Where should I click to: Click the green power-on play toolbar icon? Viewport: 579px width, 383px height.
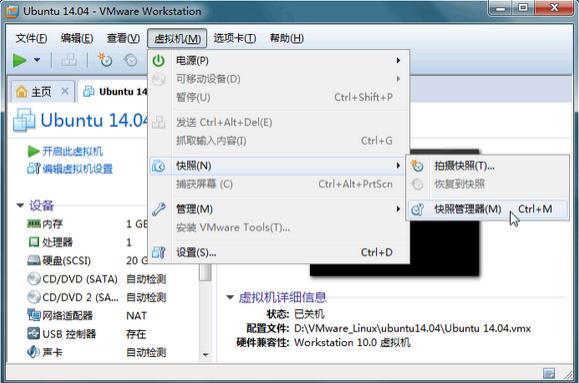click(20, 60)
